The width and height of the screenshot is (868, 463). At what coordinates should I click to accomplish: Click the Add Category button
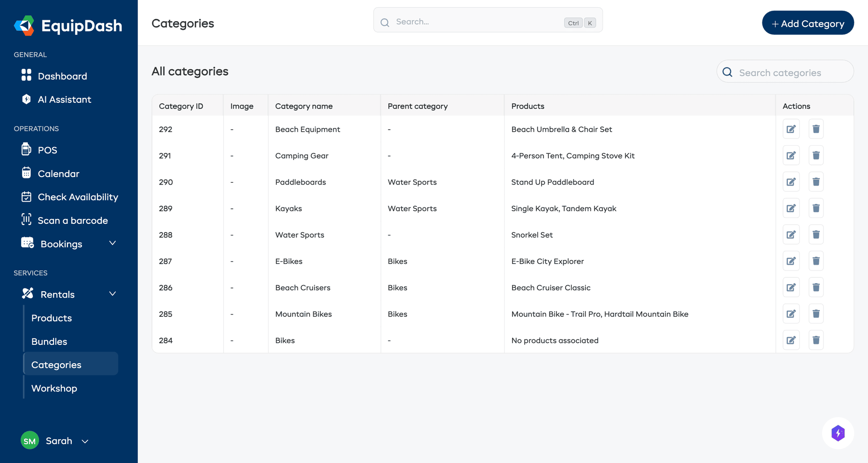[807, 23]
